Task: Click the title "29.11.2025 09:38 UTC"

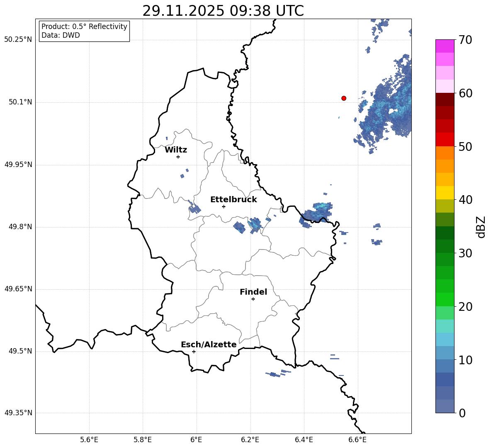Action: (223, 11)
